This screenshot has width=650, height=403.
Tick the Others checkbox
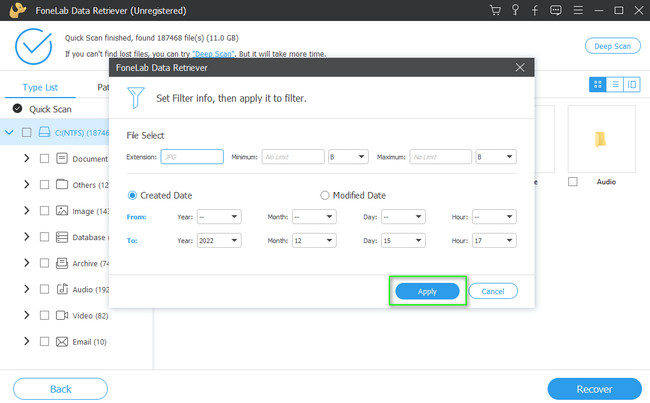click(x=44, y=185)
